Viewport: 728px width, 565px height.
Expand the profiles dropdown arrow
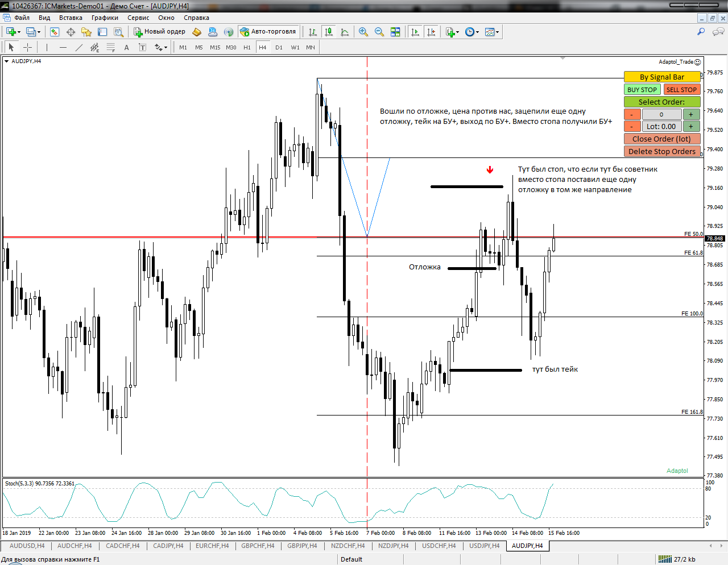click(x=39, y=32)
